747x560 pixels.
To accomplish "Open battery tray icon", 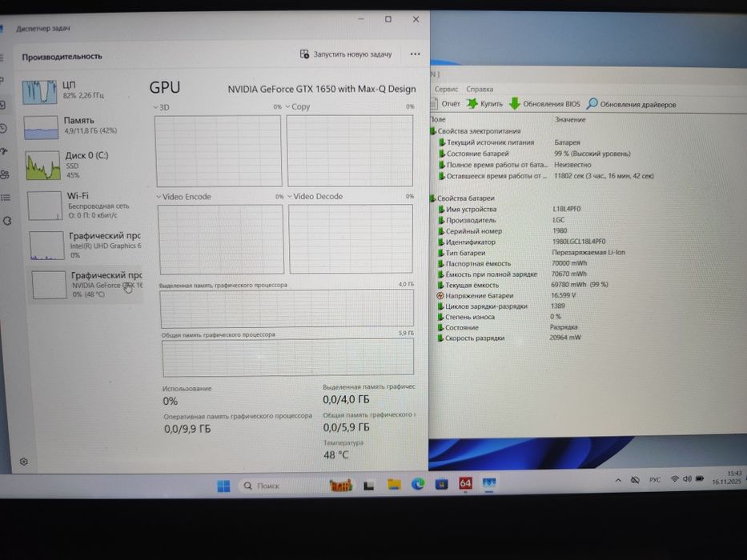I will pos(699,478).
